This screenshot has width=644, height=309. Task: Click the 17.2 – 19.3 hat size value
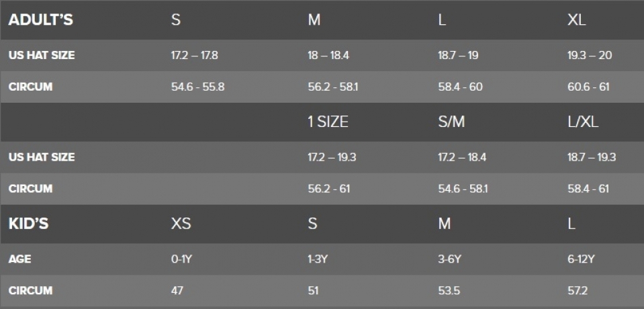coord(332,157)
